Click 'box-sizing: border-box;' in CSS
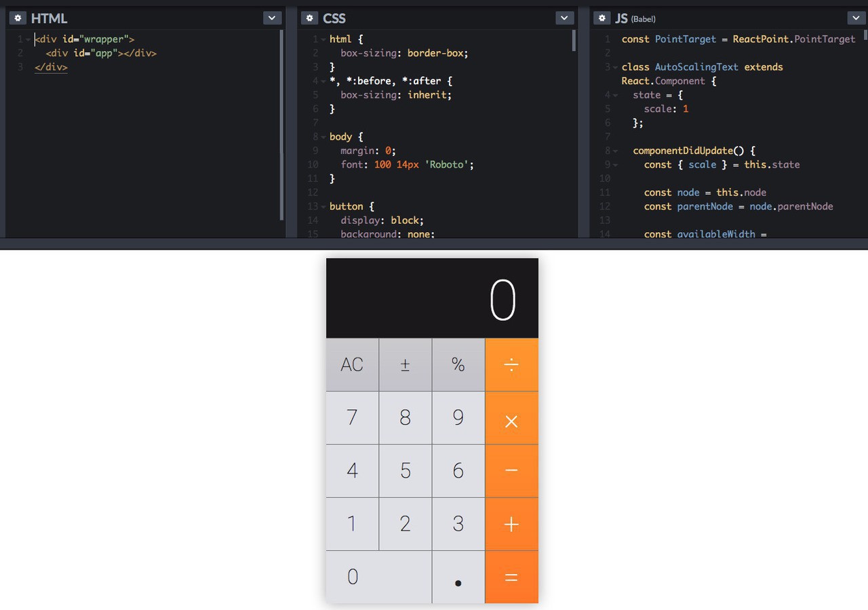The image size is (868, 610). [x=404, y=53]
